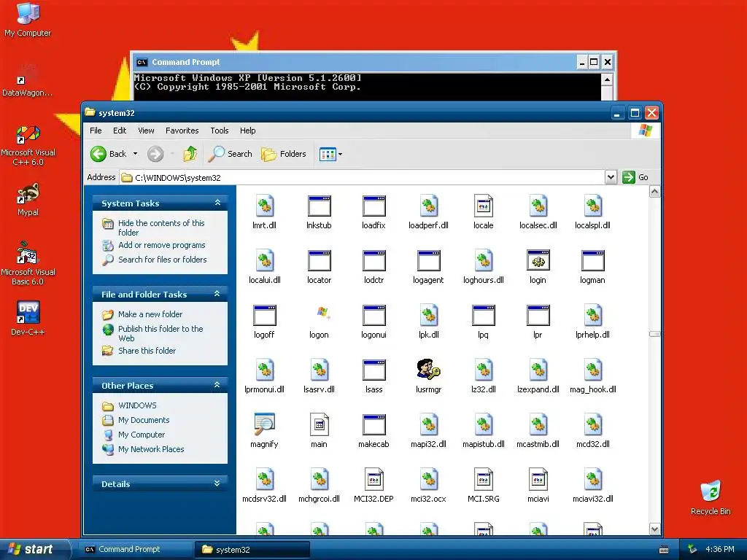Select the locale file icon
Screen dimensions: 747x560
483,206
